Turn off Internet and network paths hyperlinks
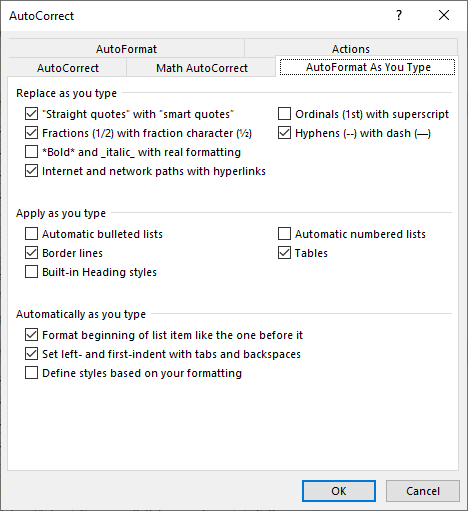This screenshot has height=511, width=468. click(x=31, y=171)
